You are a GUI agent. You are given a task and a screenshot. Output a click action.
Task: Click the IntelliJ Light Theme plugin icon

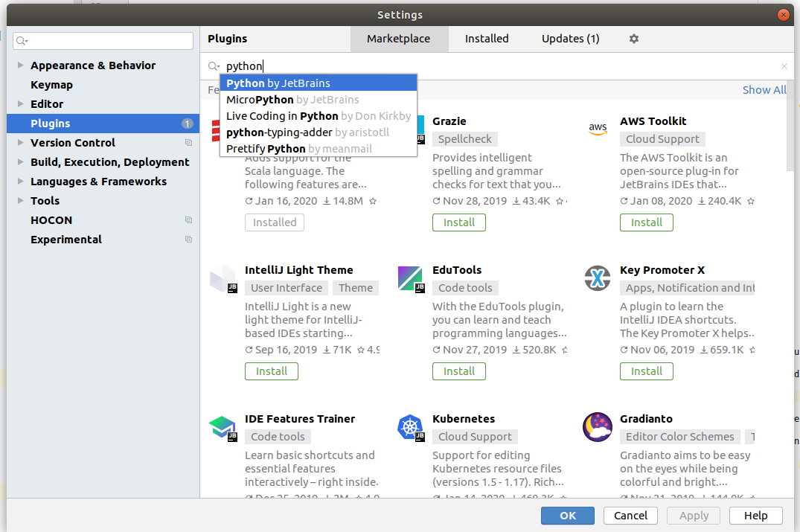(x=223, y=278)
